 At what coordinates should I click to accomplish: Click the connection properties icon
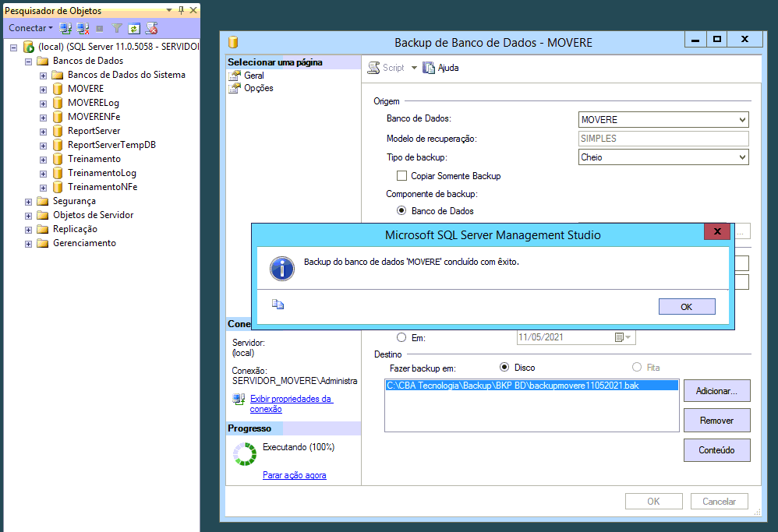point(239,399)
